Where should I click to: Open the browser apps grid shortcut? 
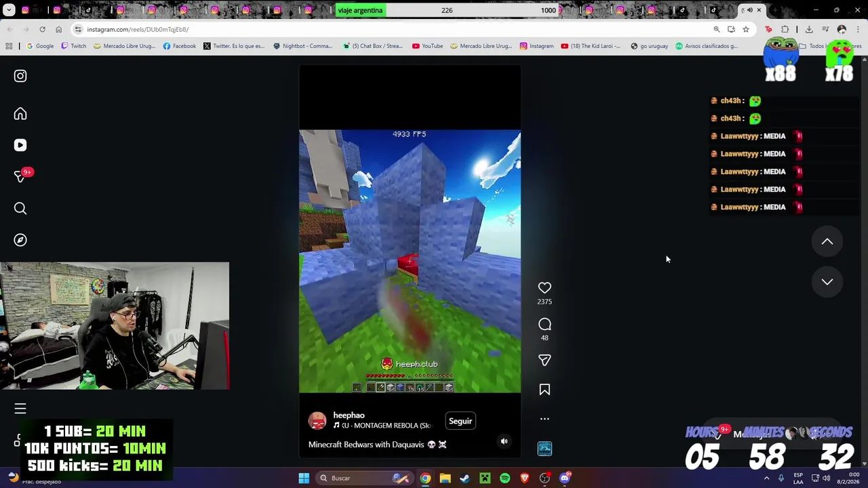pyautogui.click(x=9, y=46)
